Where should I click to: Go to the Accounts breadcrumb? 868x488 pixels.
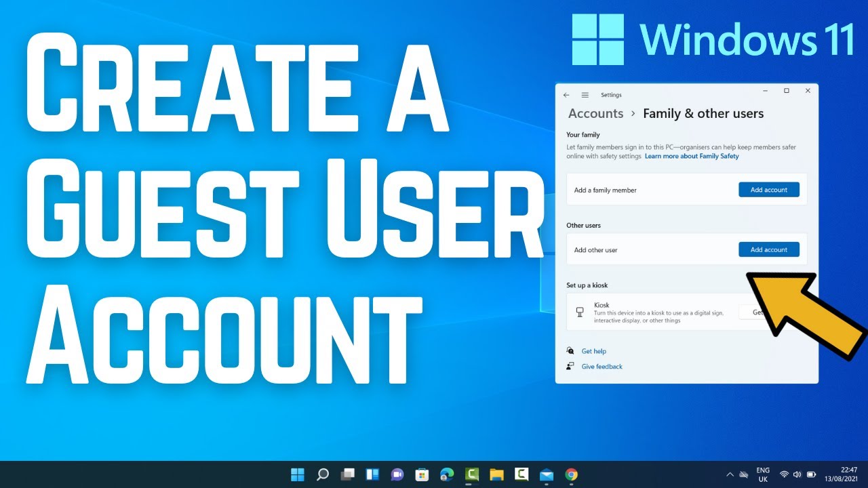click(x=595, y=114)
